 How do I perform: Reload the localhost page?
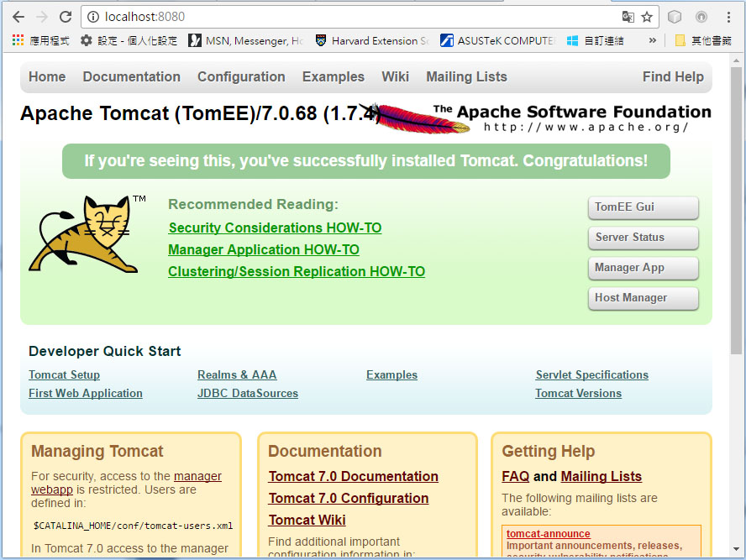[x=66, y=17]
